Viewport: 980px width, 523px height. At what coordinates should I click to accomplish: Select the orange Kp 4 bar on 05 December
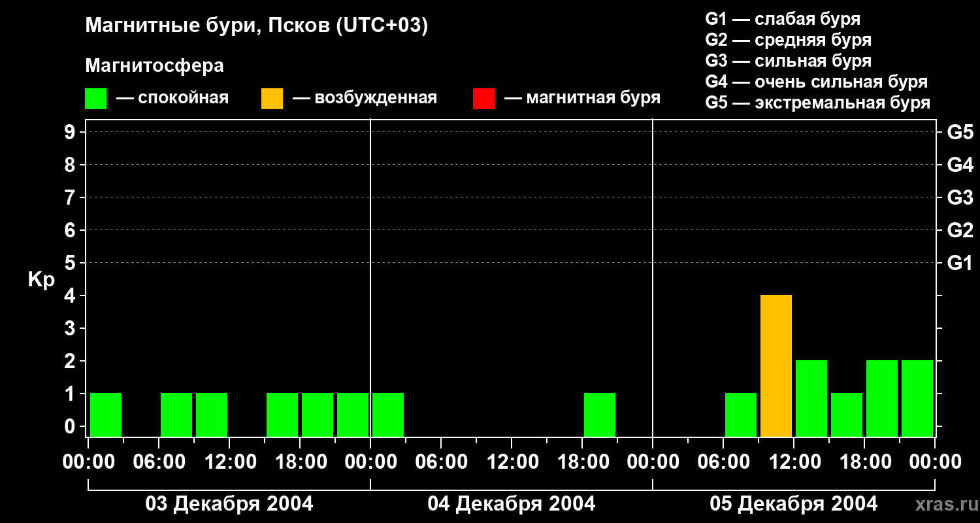click(776, 365)
